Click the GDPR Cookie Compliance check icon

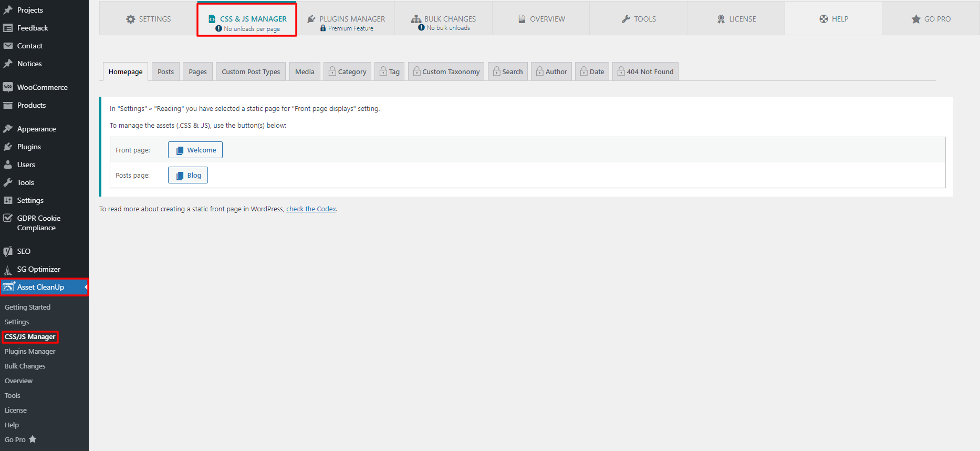pos(8,218)
